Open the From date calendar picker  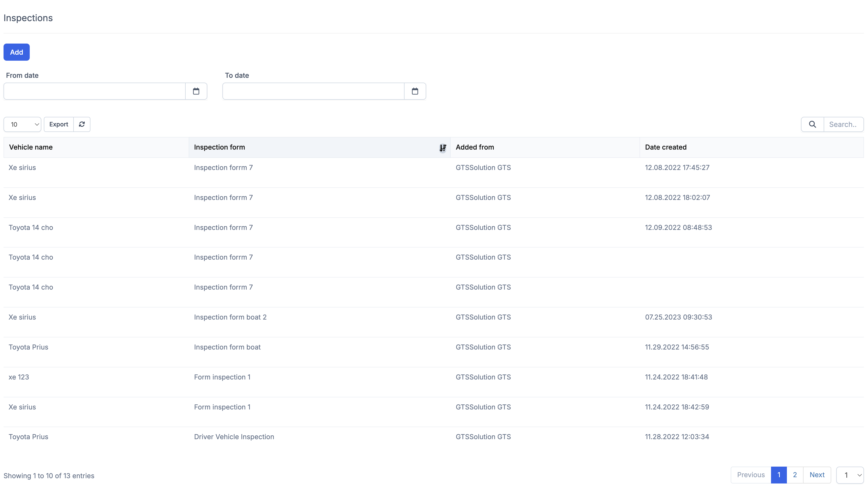(x=196, y=91)
